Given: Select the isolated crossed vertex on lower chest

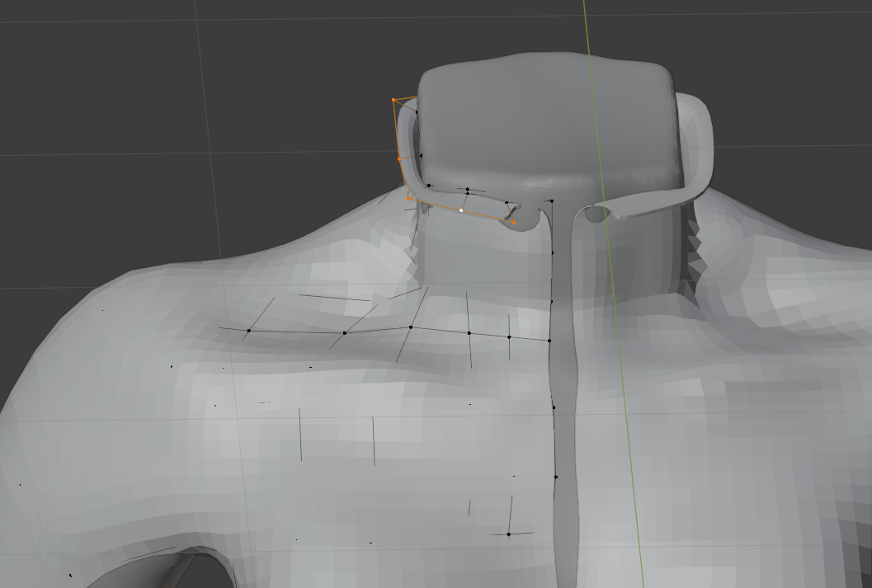Looking at the screenshot, I should click(x=508, y=534).
